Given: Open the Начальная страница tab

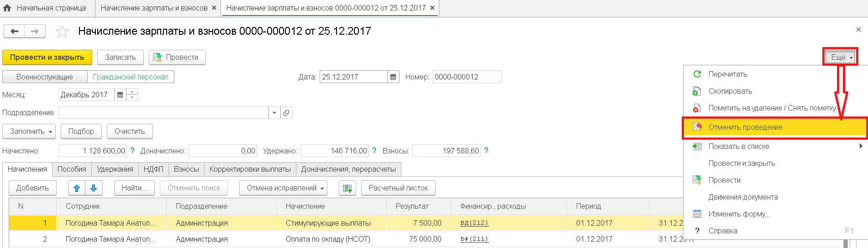Looking at the screenshot, I should 47,8.
